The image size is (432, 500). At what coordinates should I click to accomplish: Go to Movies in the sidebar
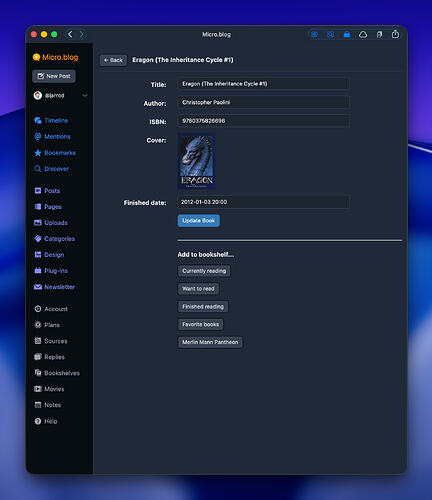click(49, 389)
